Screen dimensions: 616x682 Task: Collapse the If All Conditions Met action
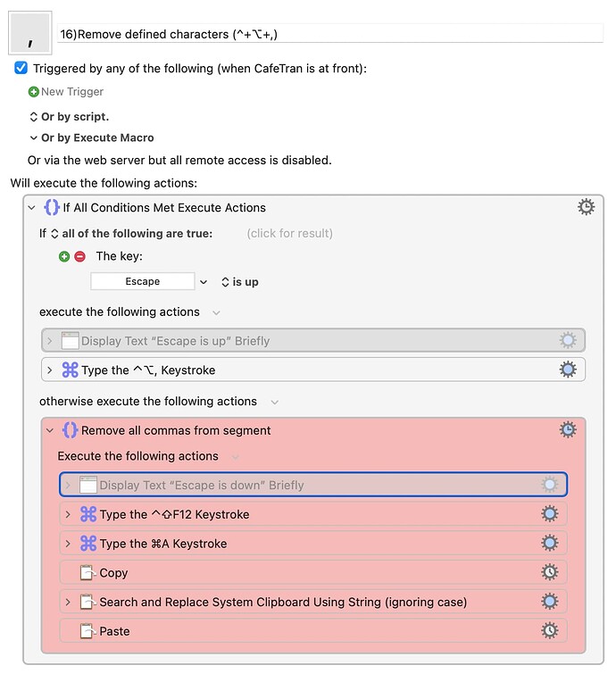(x=31, y=208)
